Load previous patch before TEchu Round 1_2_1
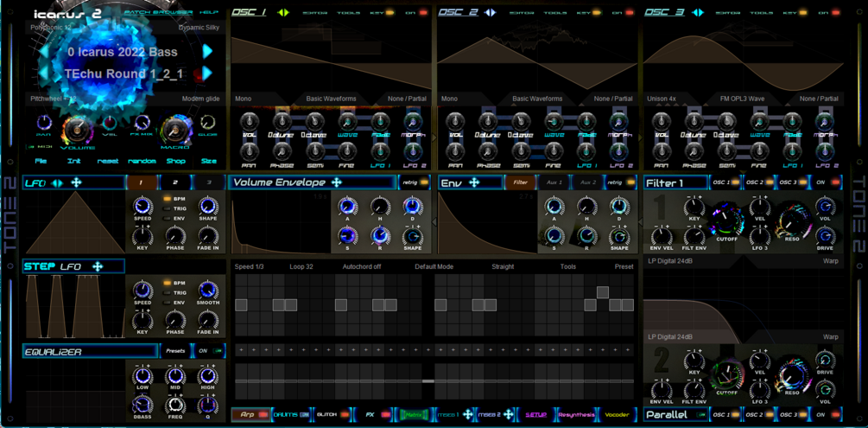 43,73
